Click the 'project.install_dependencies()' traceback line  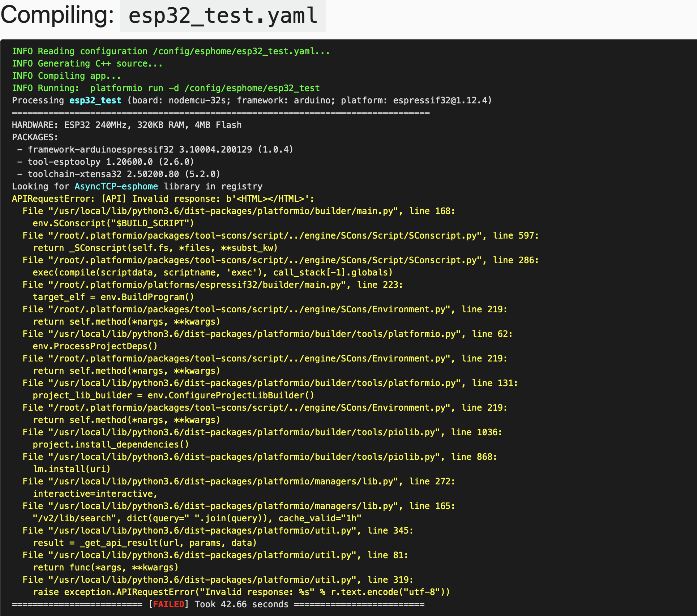pos(111,445)
